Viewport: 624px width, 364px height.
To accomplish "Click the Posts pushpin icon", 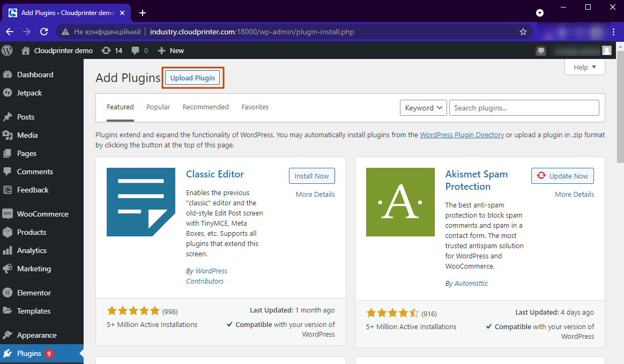I will point(8,117).
